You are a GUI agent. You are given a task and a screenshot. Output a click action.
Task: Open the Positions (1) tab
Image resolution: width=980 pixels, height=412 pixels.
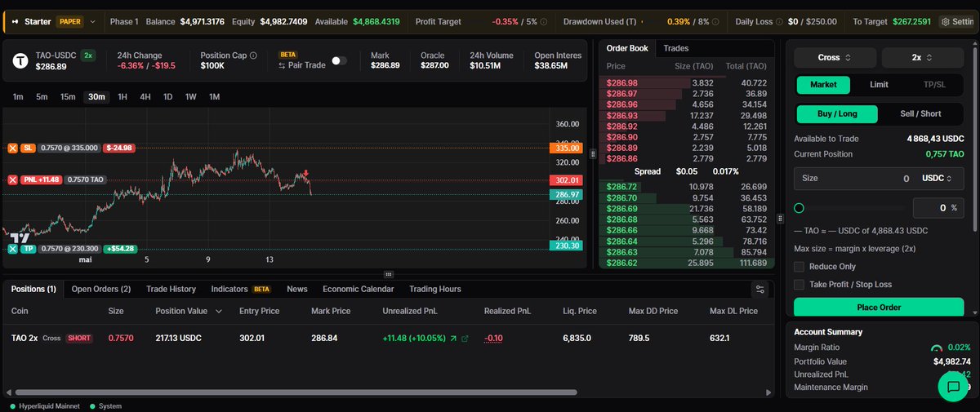tap(33, 289)
